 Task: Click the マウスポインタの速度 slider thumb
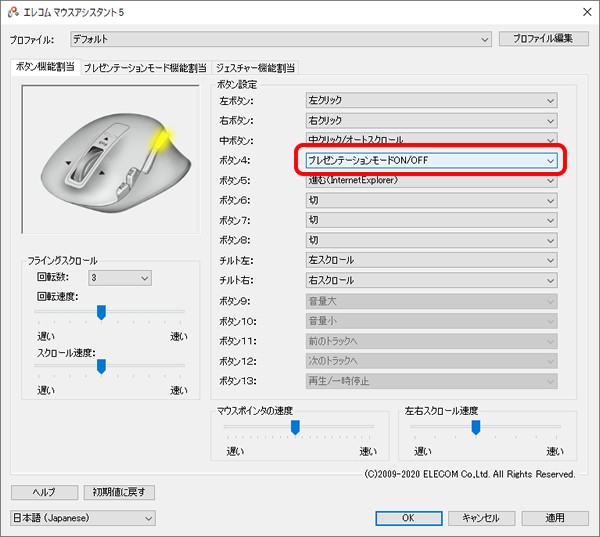(x=295, y=428)
